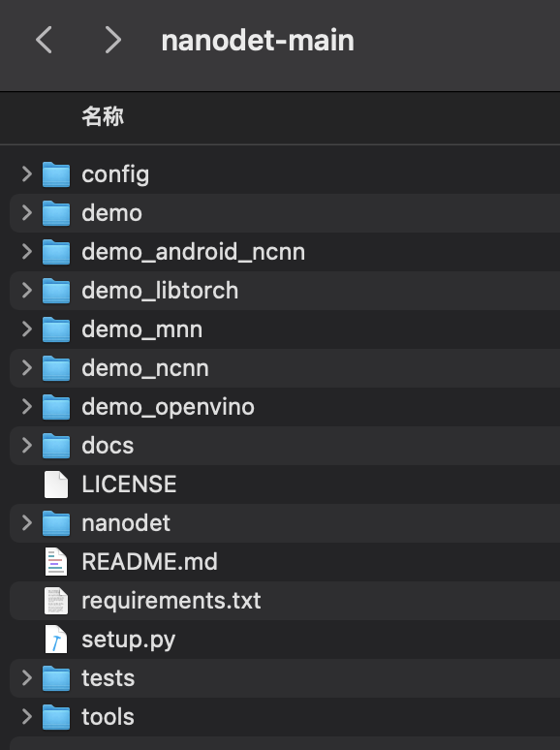Go forward with the right arrow
Viewport: 560px width, 750px height.
click(x=113, y=40)
